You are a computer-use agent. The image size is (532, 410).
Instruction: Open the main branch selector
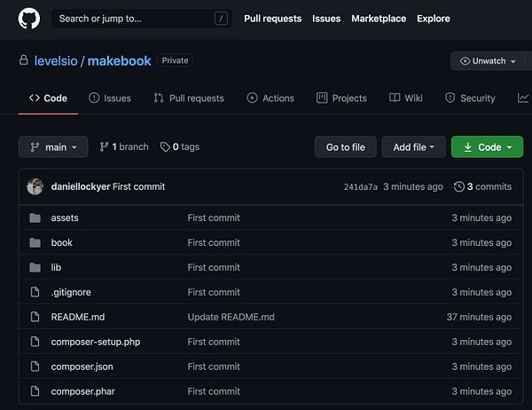(x=53, y=146)
